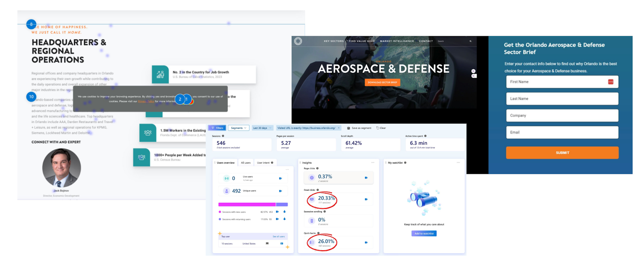The height and width of the screenshot is (262, 644).
Task: Click the See all users link
Action: [x=279, y=237]
